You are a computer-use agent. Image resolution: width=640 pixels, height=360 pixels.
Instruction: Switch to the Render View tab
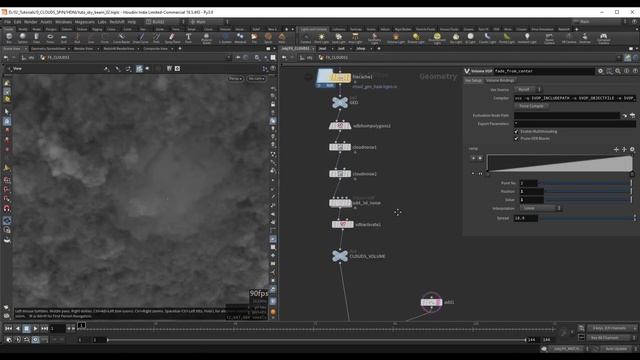pos(84,49)
